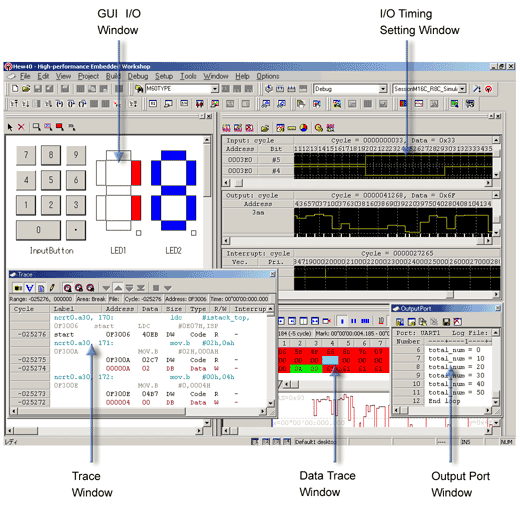Open the SessionM16C_R8C_Simulator session dropdown
Screen dimensions: 520x508
pyautogui.click(x=462, y=89)
